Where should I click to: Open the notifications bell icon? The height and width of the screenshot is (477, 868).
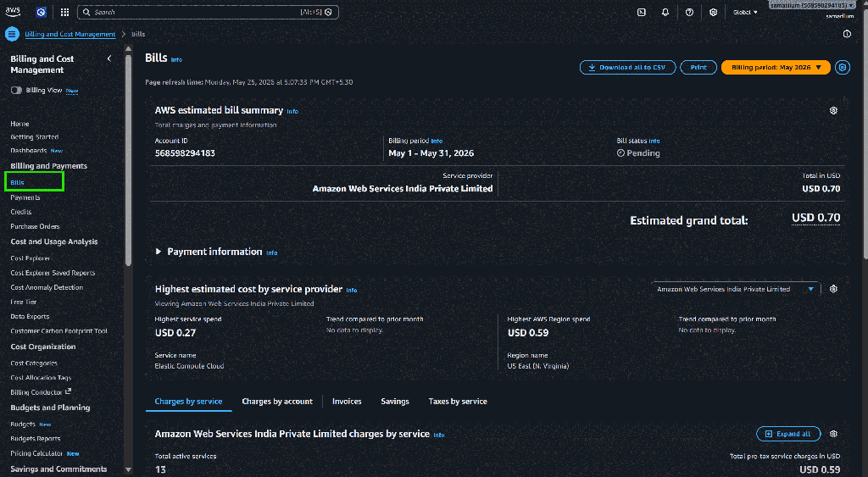tap(665, 12)
